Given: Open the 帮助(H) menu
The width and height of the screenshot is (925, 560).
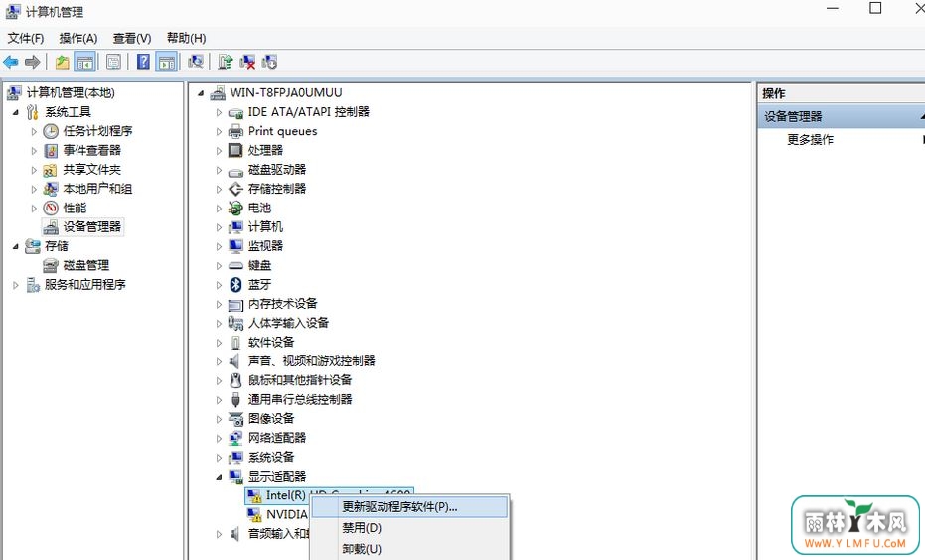Looking at the screenshot, I should [x=186, y=39].
